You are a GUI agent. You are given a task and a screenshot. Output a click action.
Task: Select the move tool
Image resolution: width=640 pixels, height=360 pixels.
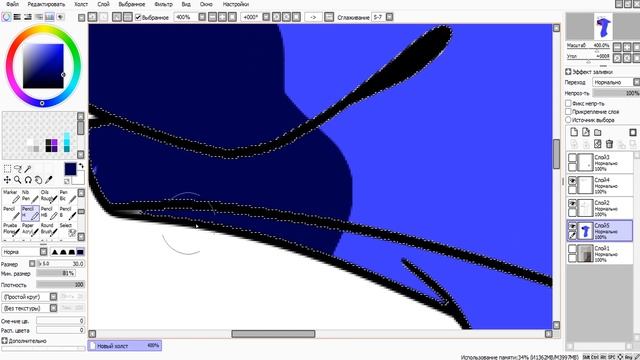(7, 180)
